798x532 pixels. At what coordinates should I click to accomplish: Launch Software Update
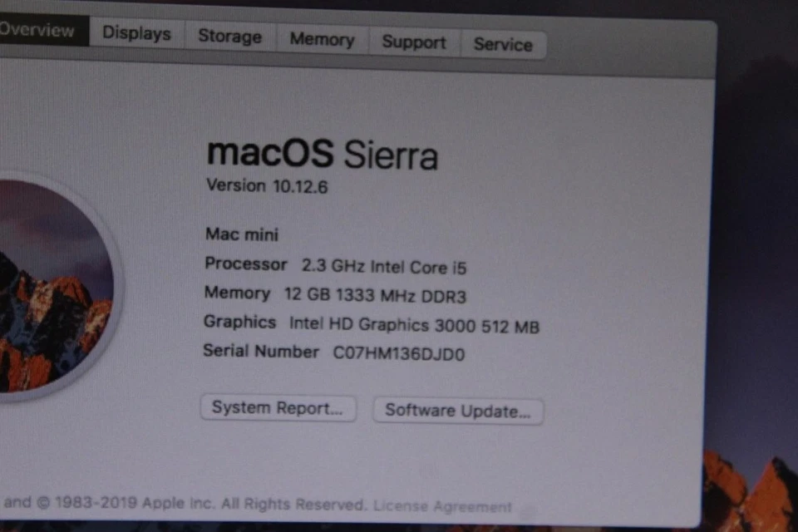458,411
